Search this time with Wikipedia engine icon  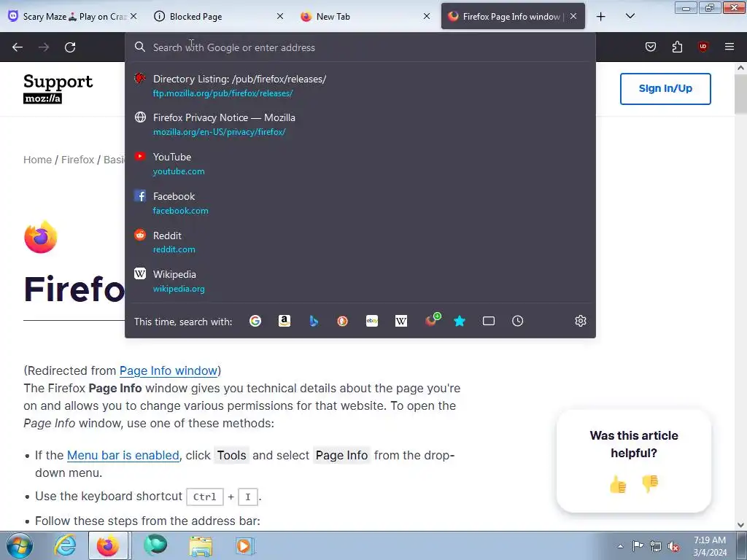point(401,322)
